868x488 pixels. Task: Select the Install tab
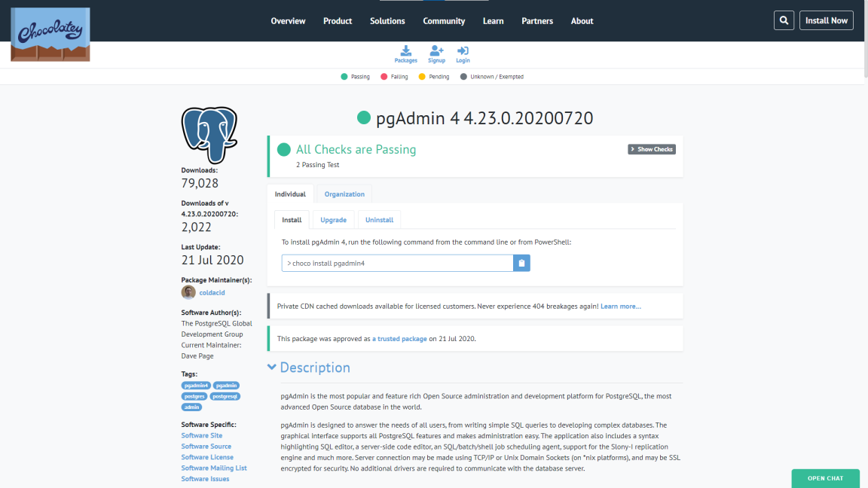point(292,220)
